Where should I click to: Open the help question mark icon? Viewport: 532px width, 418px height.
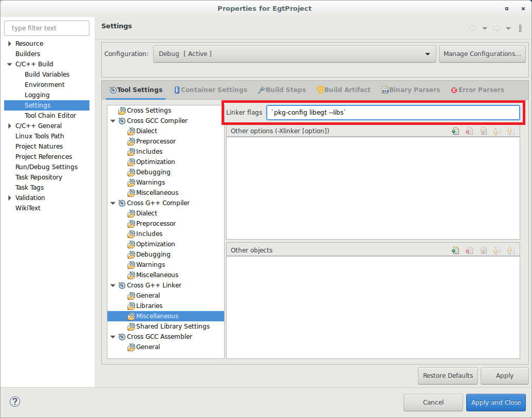[14, 402]
